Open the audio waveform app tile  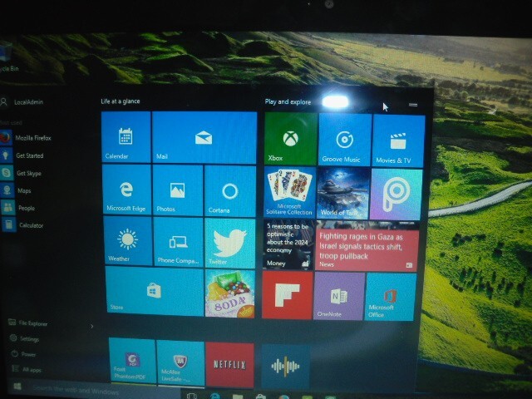pyautogui.click(x=285, y=367)
